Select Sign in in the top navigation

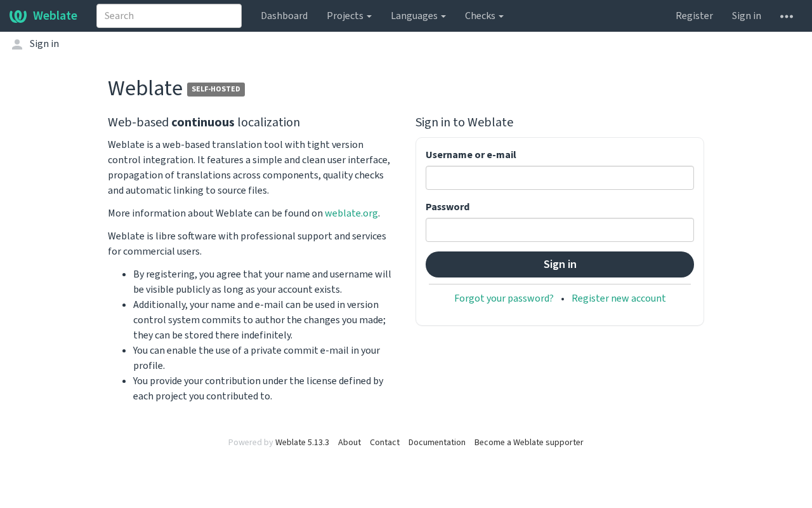747,16
